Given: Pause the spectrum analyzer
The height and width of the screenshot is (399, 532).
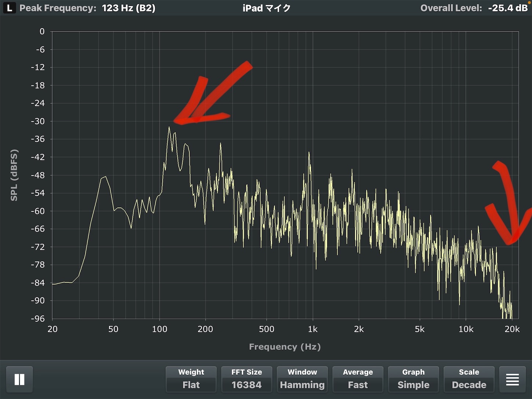Looking at the screenshot, I should [x=19, y=379].
